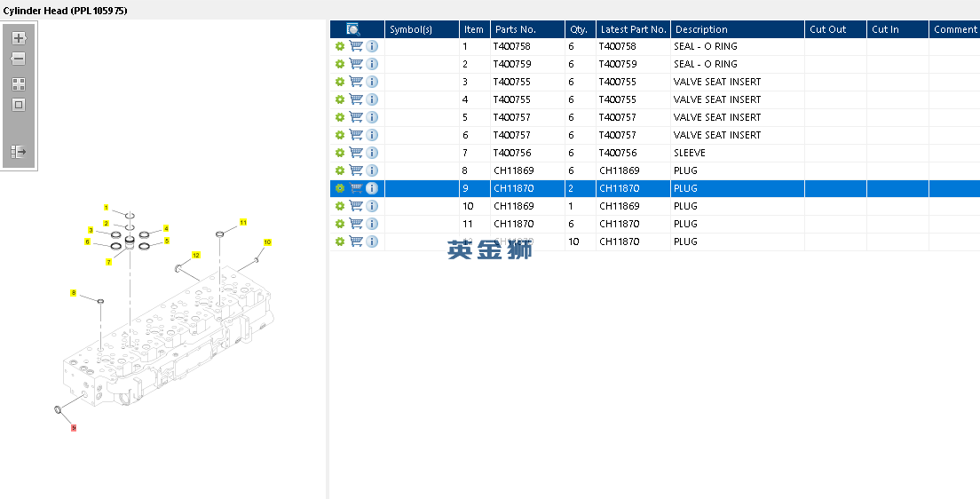Click latest part no. T400756
Screen dimensions: 980x499
618,153
